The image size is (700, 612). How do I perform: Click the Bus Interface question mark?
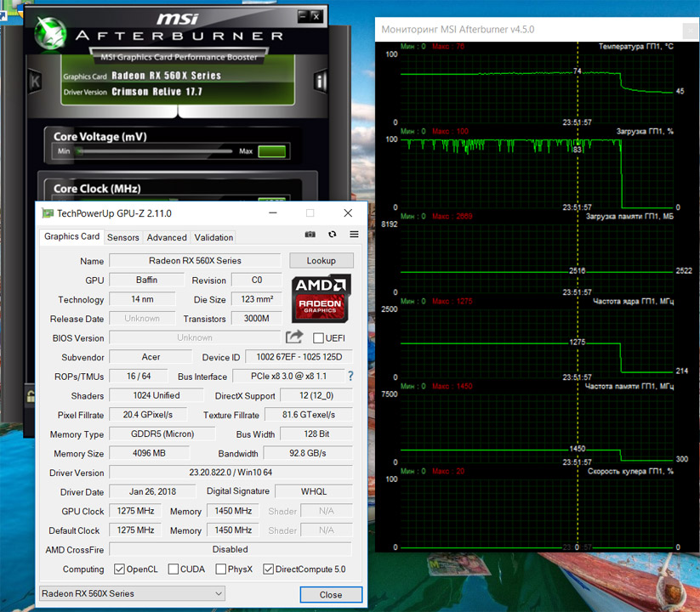350,376
